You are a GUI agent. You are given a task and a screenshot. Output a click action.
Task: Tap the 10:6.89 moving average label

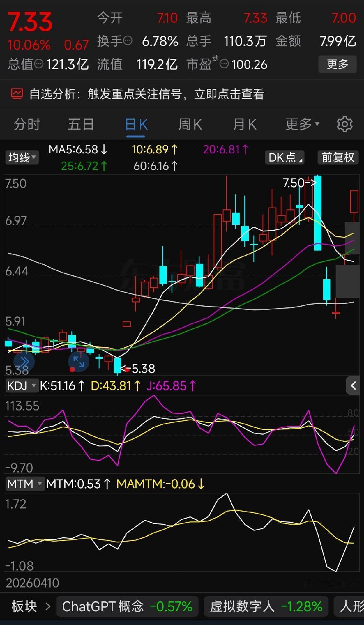coord(155,149)
